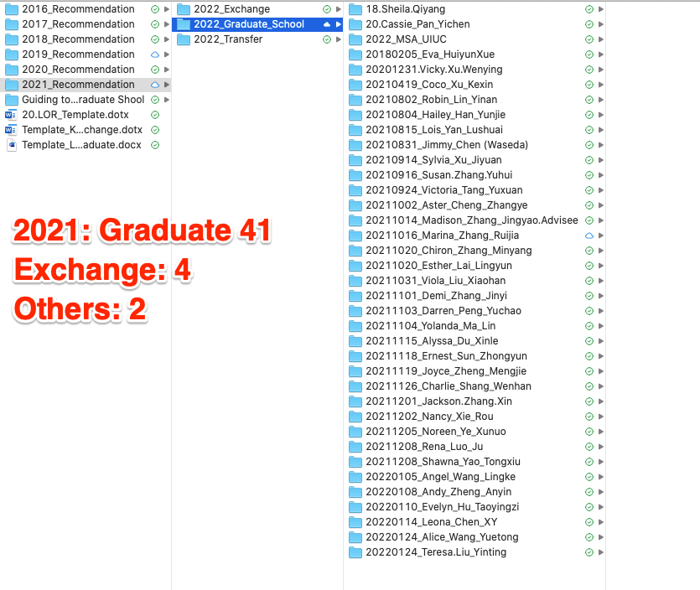Click the arrow beside 20220105_Angel_Wang_Lingke
700x590 pixels.
[x=601, y=477]
